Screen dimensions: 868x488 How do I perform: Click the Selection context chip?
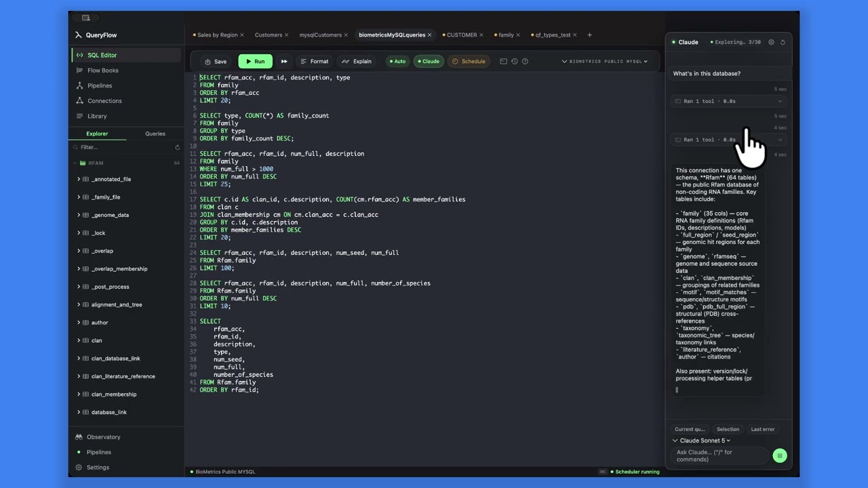click(x=728, y=429)
